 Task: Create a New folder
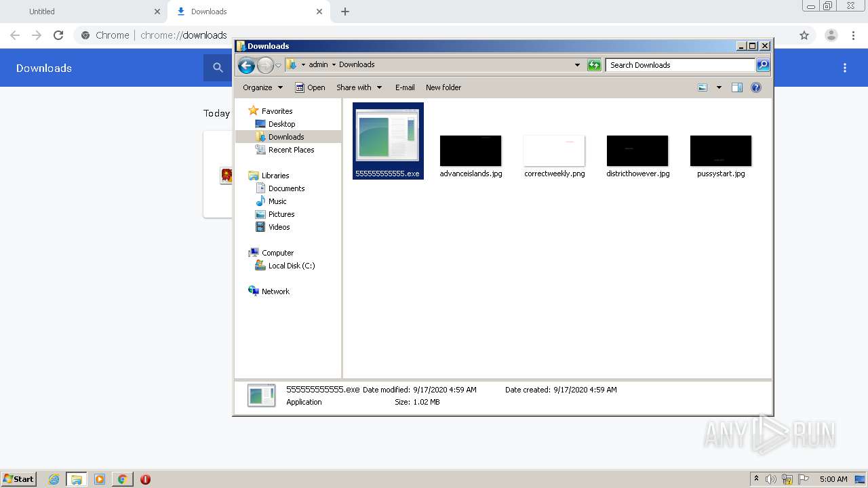point(443,87)
